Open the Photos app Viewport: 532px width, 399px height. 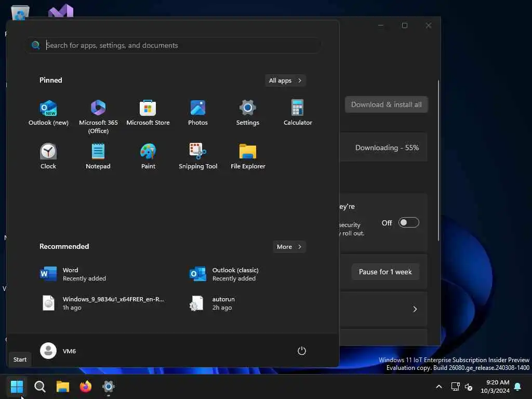(x=198, y=113)
